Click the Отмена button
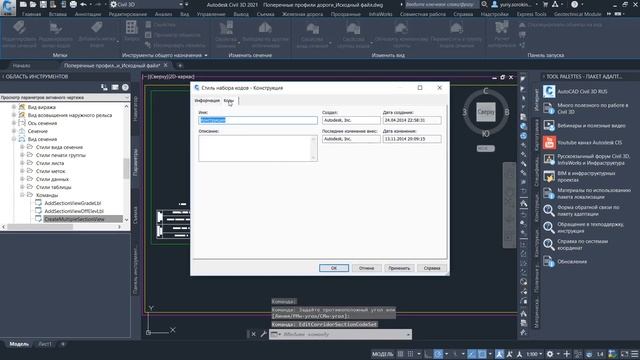 pos(367,268)
